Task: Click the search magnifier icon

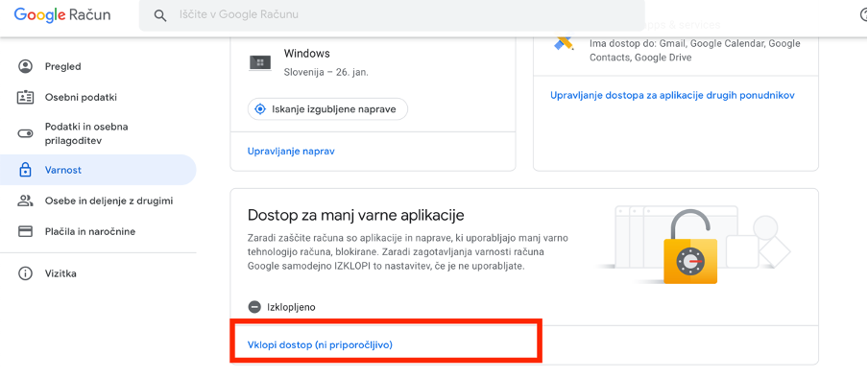Action: [x=160, y=15]
